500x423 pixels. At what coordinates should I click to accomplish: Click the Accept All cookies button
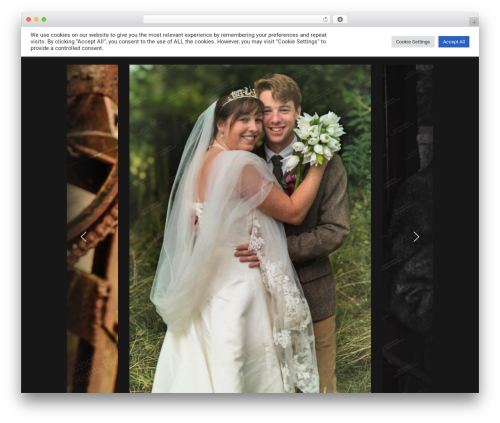(x=453, y=42)
